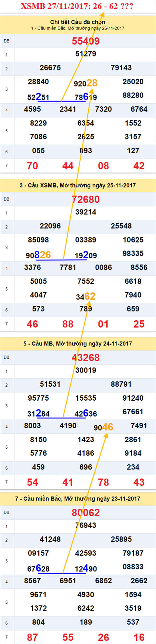This screenshot has width=156, height=644.
Task: Click the first prize number 30019
Action: 86,370
